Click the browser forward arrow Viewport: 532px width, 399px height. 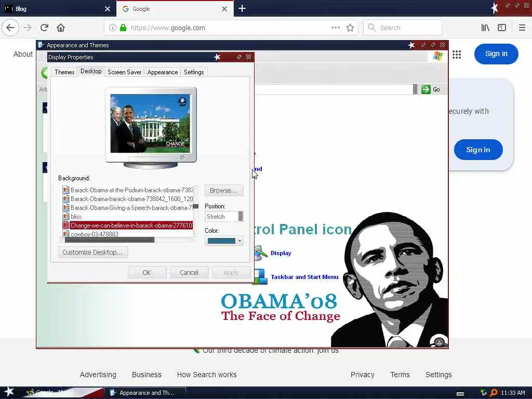(28, 28)
